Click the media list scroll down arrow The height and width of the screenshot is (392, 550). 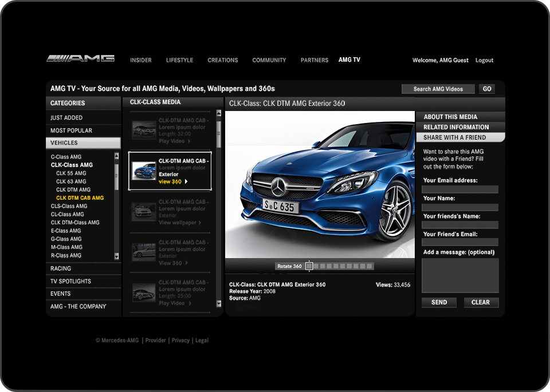click(219, 304)
